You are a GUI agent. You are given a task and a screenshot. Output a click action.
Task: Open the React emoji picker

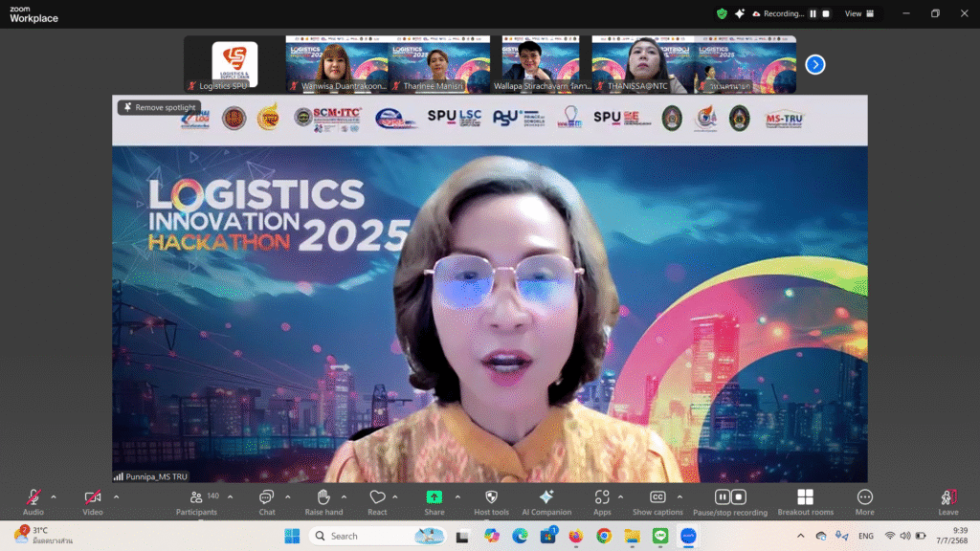click(x=377, y=501)
